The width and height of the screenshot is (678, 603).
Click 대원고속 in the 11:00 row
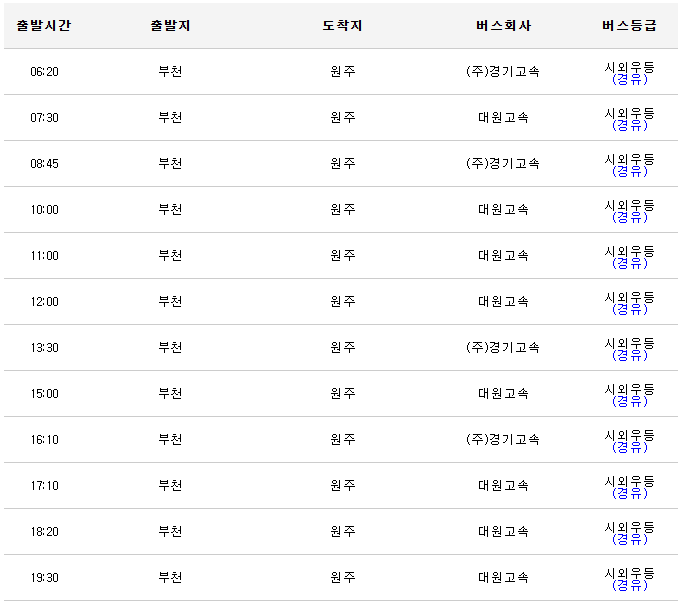[503, 255]
